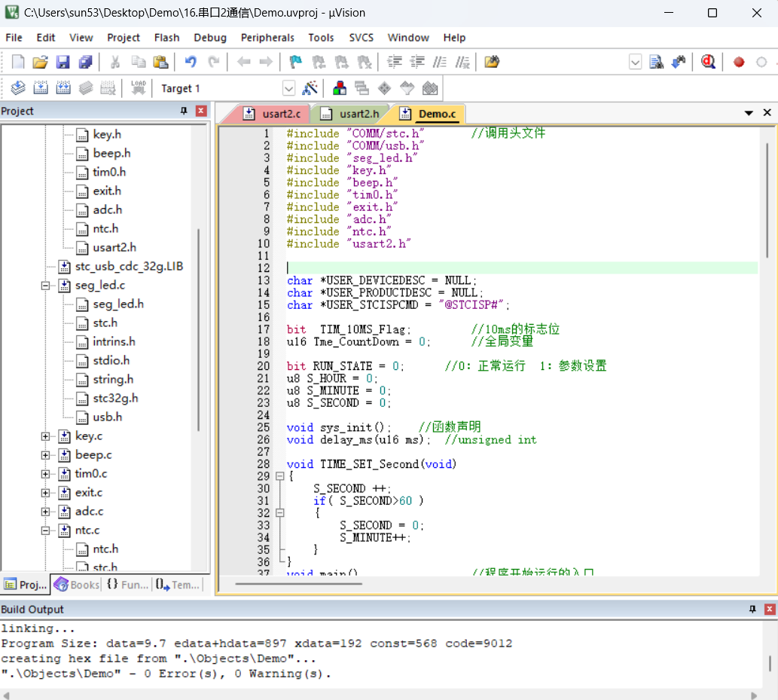778x700 pixels.
Task: Build target with the Build icon
Action: [41, 88]
